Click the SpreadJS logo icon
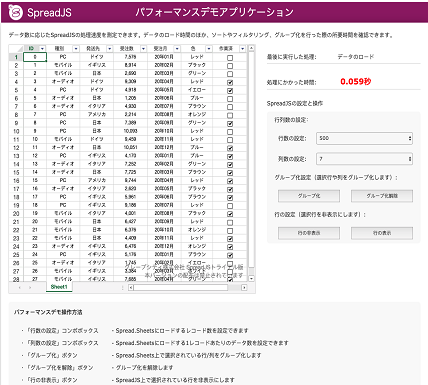The height and width of the screenshot is (385, 428). tap(15, 12)
